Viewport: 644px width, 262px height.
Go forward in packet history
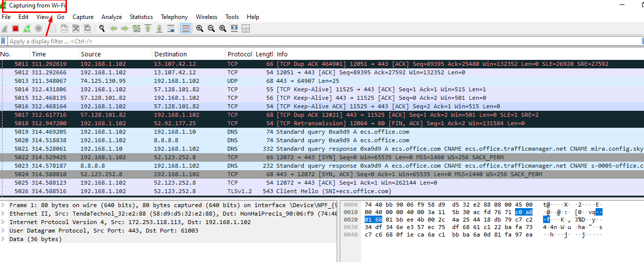coord(125,28)
